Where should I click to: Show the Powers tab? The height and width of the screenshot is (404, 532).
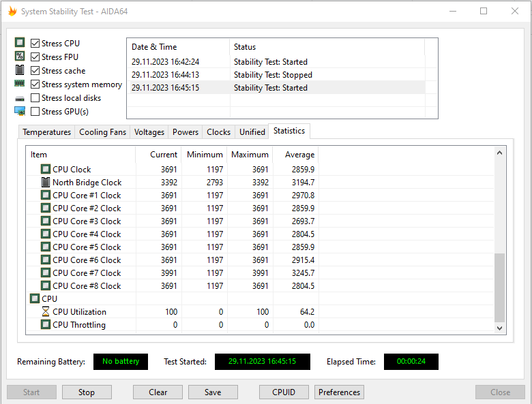pos(186,132)
